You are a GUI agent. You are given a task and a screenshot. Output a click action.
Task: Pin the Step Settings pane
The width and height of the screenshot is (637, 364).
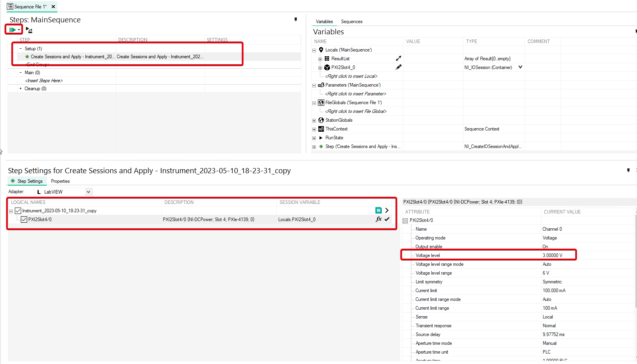coord(628,170)
